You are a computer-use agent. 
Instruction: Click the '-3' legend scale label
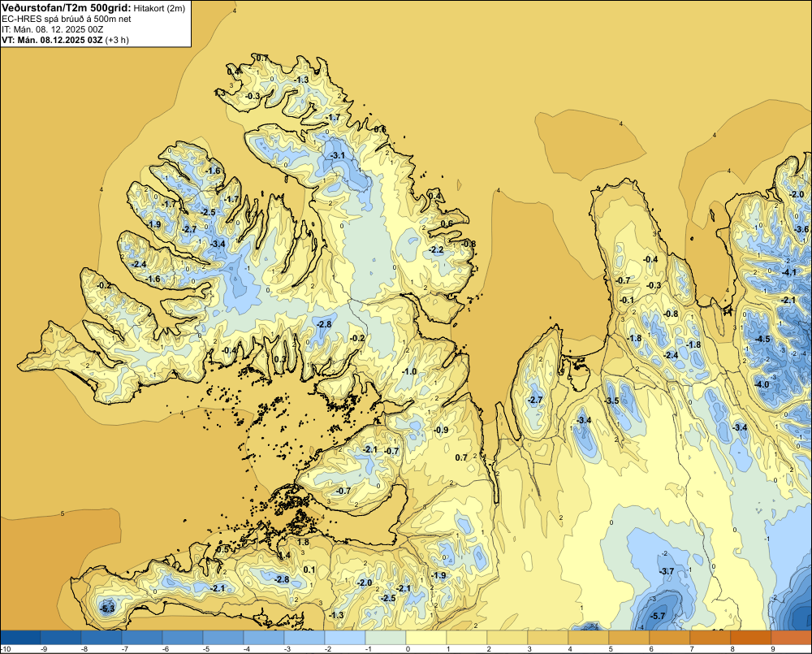(x=287, y=649)
